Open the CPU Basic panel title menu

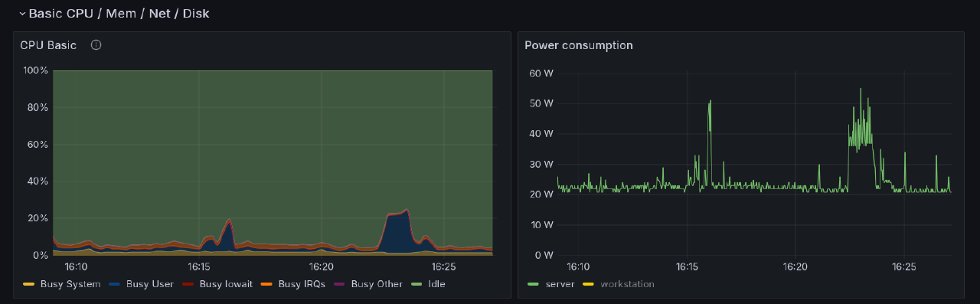pos(48,45)
